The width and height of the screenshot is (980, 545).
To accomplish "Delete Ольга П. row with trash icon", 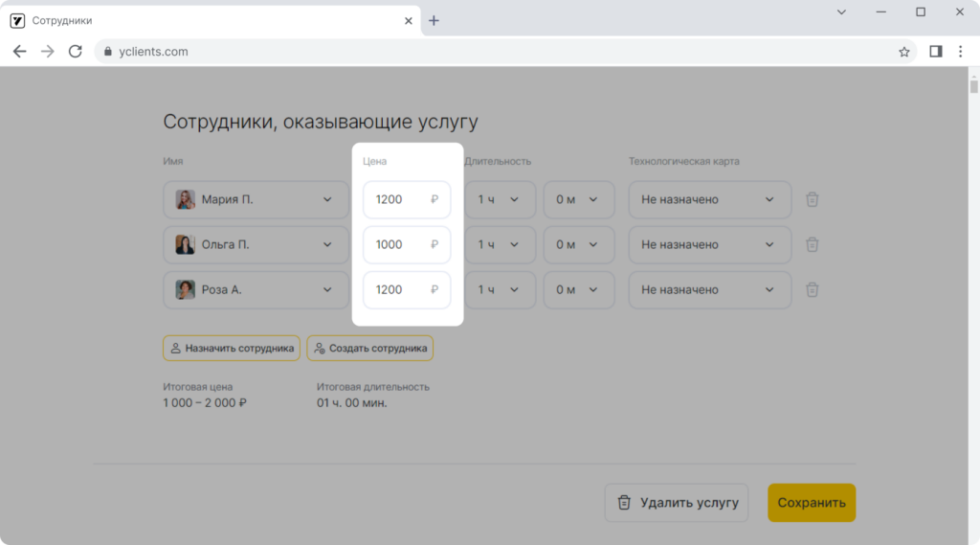I will tap(812, 244).
